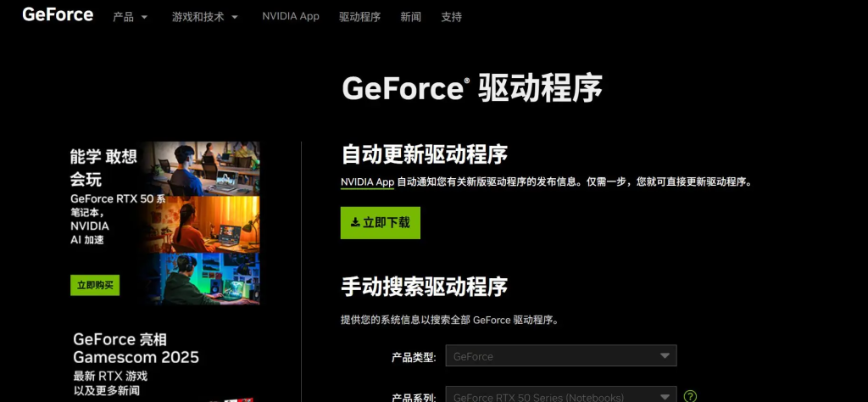Click the green 立即购买 button
The width and height of the screenshot is (868, 402).
[x=95, y=285]
